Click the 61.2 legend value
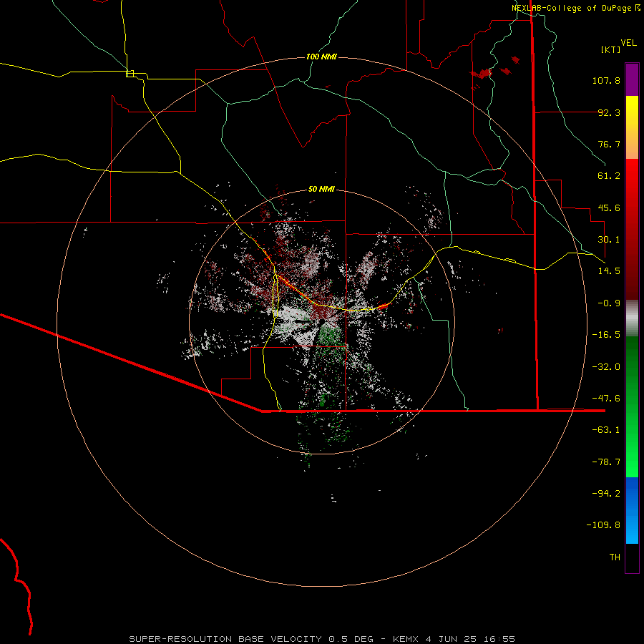The image size is (644, 644). pyautogui.click(x=609, y=176)
